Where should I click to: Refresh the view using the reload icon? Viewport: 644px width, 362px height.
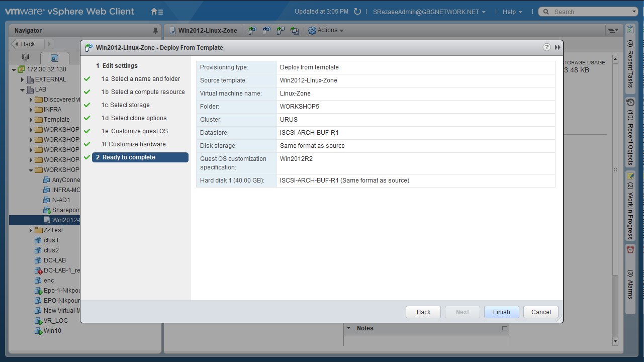357,12
